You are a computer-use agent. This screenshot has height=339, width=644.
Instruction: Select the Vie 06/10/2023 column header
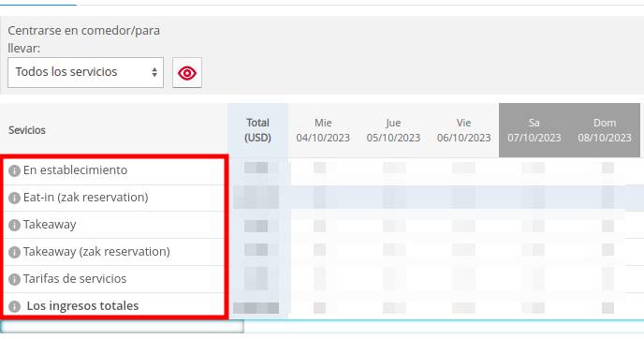[x=463, y=130]
